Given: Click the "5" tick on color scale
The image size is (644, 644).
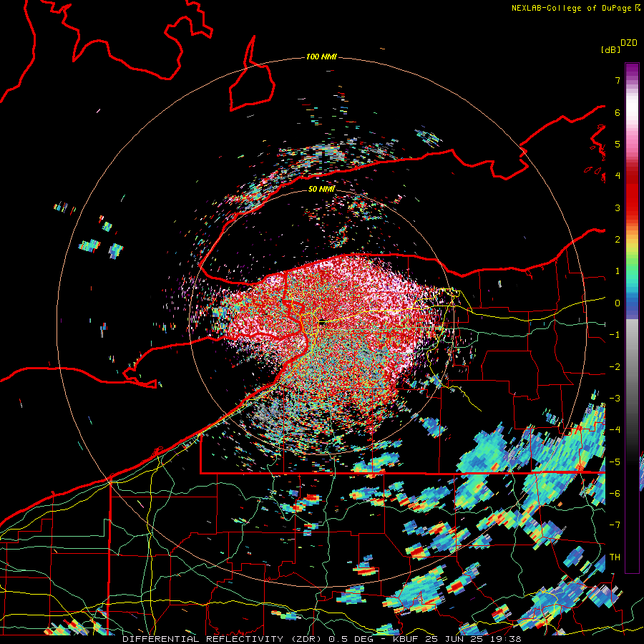Looking at the screenshot, I should (618, 144).
